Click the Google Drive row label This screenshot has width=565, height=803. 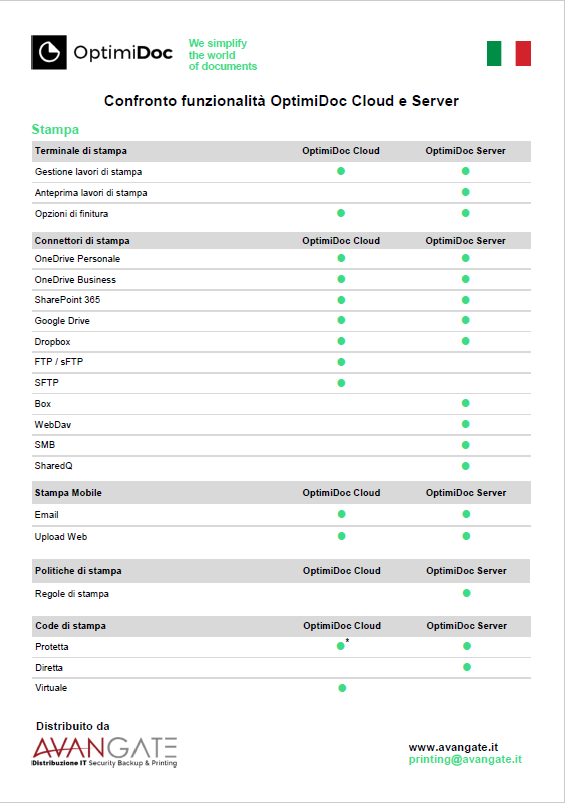click(x=62, y=321)
